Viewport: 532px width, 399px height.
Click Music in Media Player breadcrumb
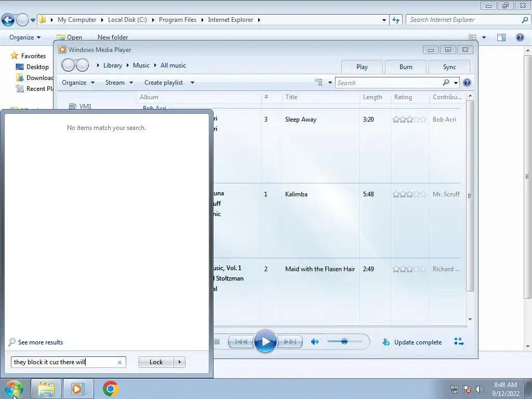coord(141,65)
